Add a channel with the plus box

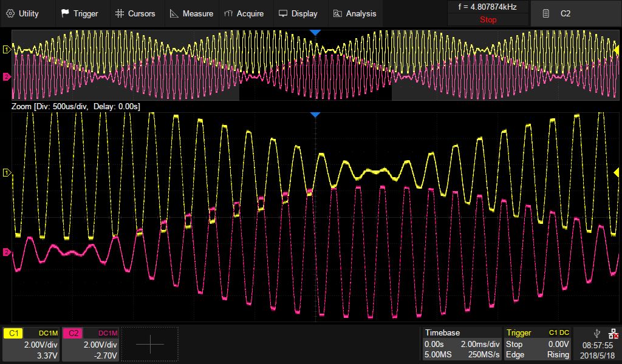pyautogui.click(x=150, y=344)
